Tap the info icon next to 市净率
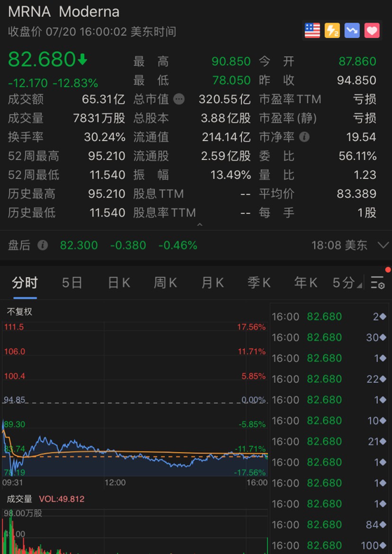Viewport: 392px width, 554px height. (304, 137)
